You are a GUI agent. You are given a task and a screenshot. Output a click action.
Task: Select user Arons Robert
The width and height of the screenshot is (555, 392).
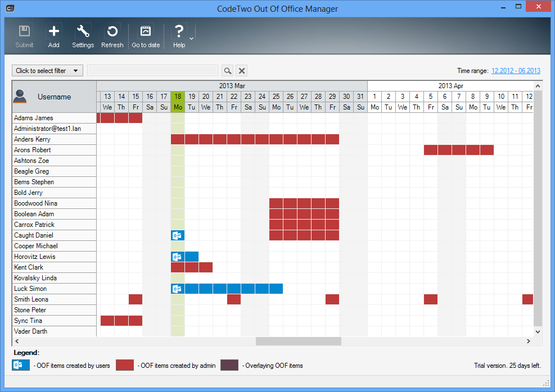54,150
